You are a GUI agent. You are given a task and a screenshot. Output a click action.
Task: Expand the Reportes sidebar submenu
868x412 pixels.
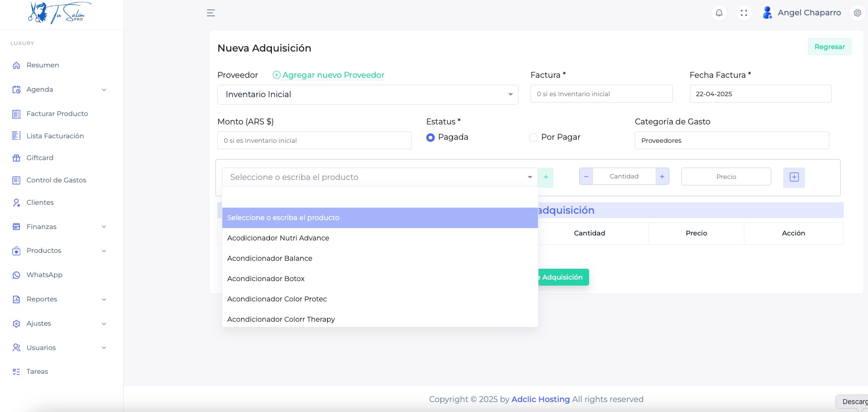tap(60, 299)
